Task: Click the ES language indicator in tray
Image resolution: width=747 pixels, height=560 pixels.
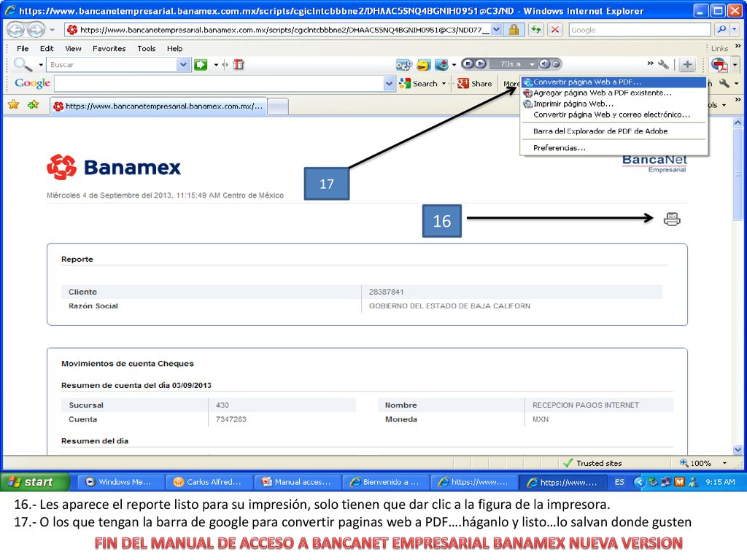Action: click(619, 482)
